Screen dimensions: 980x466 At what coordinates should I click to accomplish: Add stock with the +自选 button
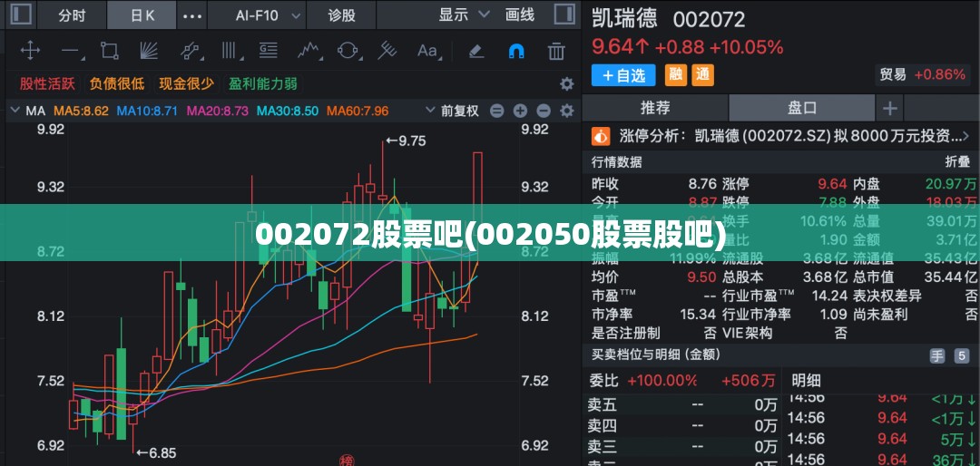click(623, 75)
